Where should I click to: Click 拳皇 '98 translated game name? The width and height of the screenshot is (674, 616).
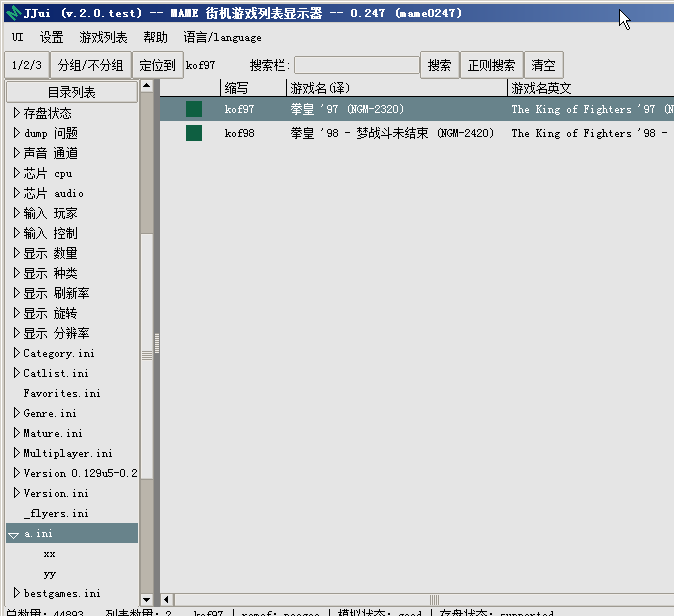point(392,133)
